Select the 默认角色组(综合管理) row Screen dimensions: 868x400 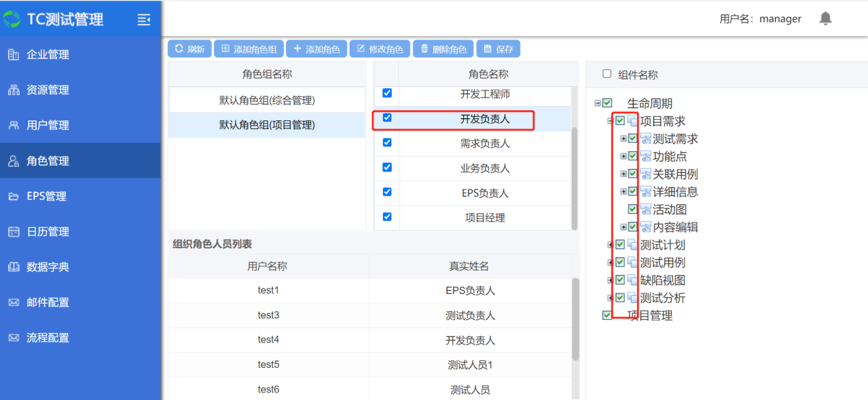click(267, 101)
